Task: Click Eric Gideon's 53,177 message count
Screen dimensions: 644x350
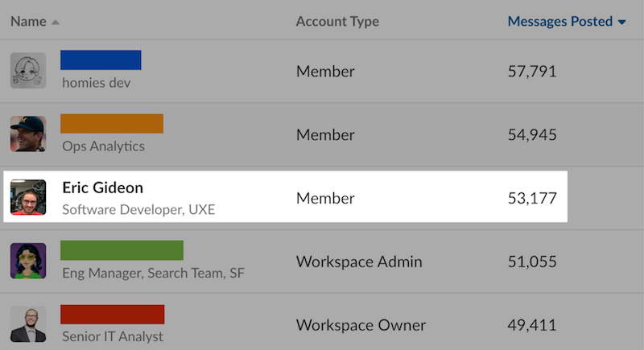Action: tap(532, 198)
